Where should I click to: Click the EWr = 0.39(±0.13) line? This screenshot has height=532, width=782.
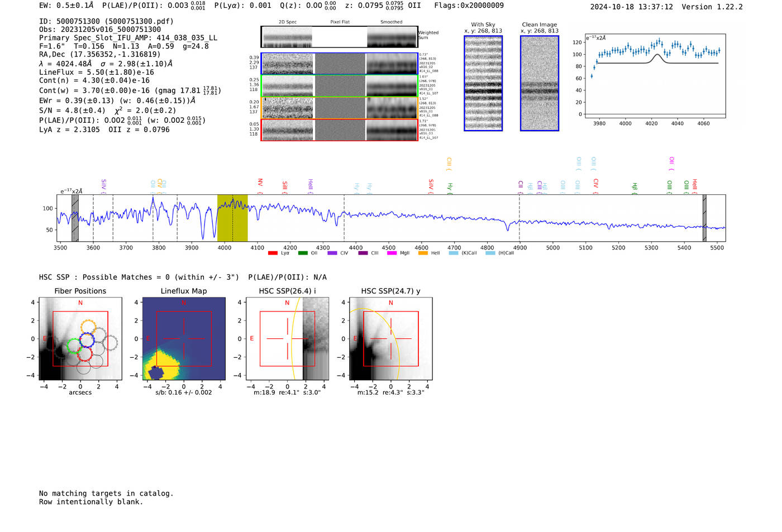(117, 100)
